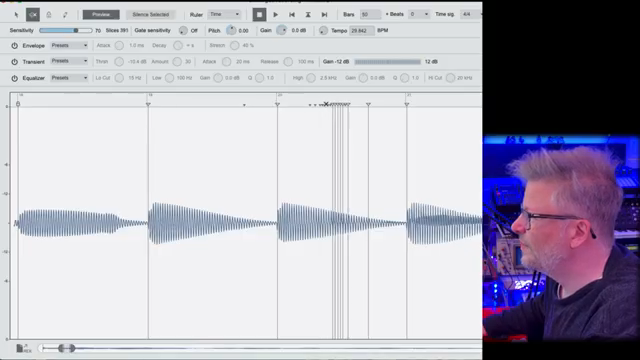Viewport: 640px width, 360px height.
Task: Click the Envelope Stretch knob
Action: click(x=234, y=45)
